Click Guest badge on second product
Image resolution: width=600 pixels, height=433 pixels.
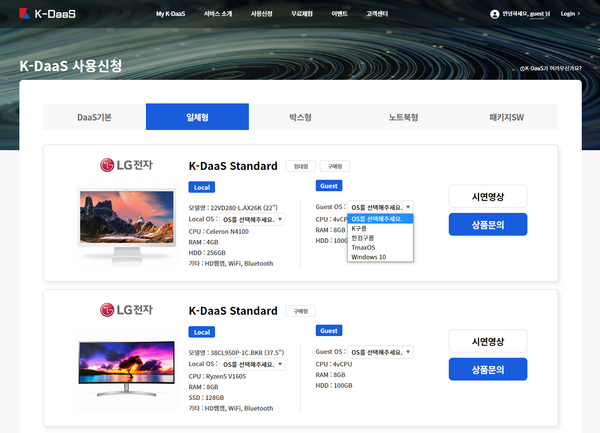coord(329,330)
